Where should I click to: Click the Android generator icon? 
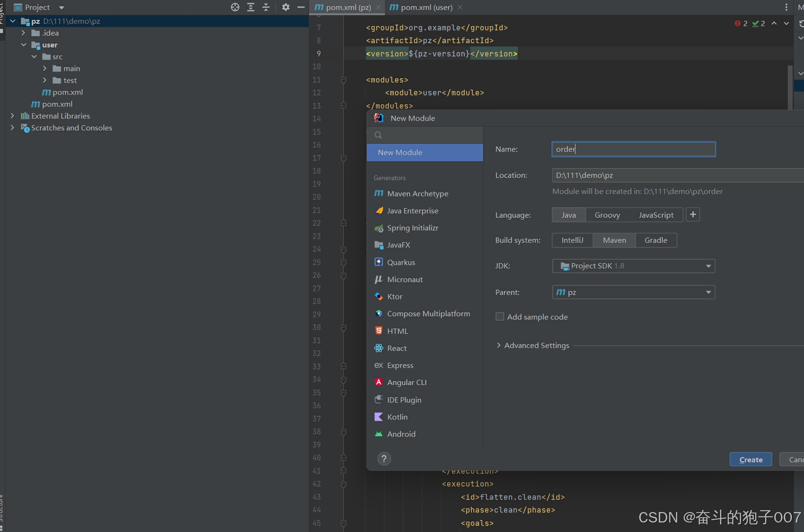coord(379,434)
